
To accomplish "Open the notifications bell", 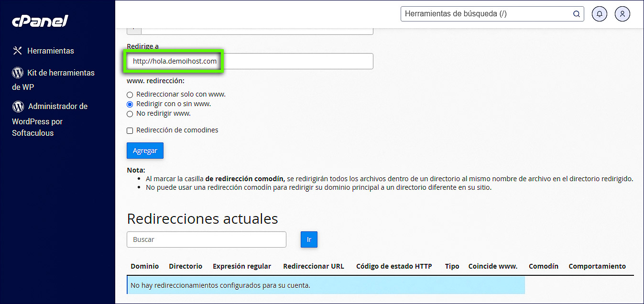I will tap(599, 14).
